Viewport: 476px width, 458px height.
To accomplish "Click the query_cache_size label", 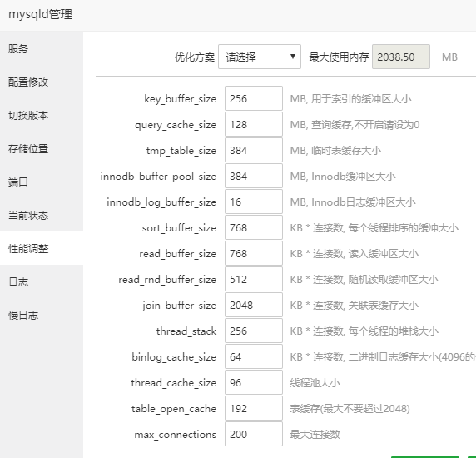I will click(176, 125).
